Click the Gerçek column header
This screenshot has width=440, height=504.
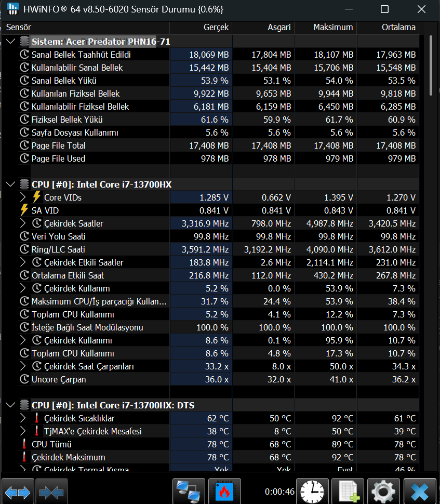tap(201, 28)
